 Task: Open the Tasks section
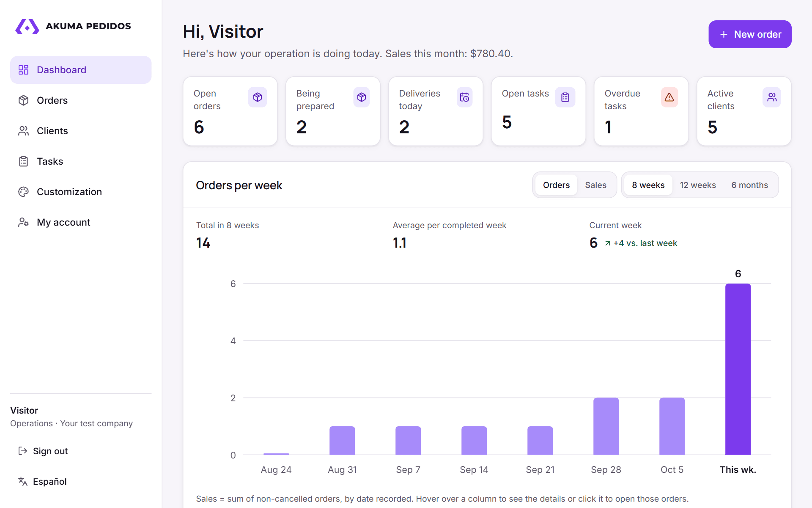[81, 161]
